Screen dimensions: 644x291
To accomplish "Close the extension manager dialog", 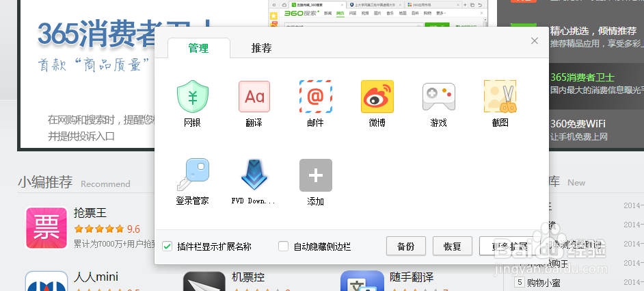I will 535,41.
